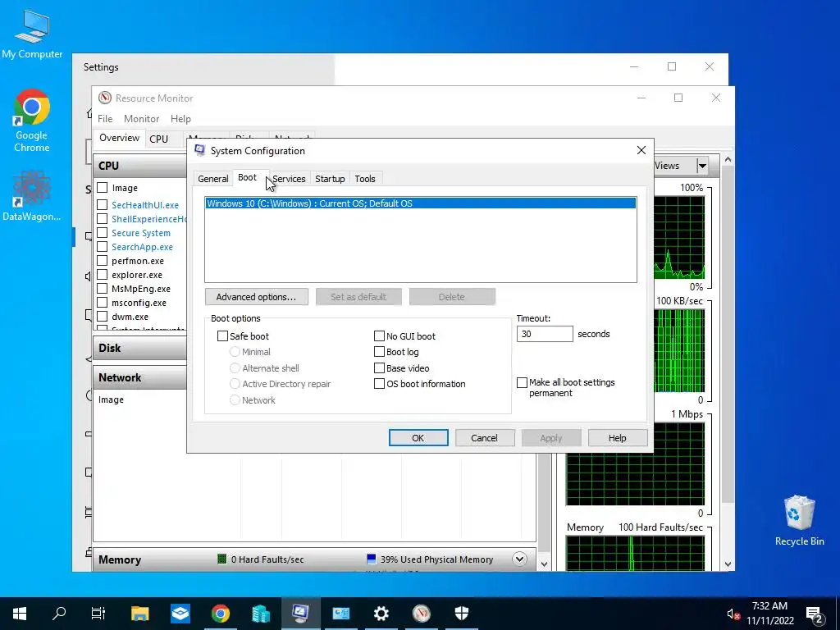Open the Views dropdown arrow
The height and width of the screenshot is (630, 840).
point(702,166)
